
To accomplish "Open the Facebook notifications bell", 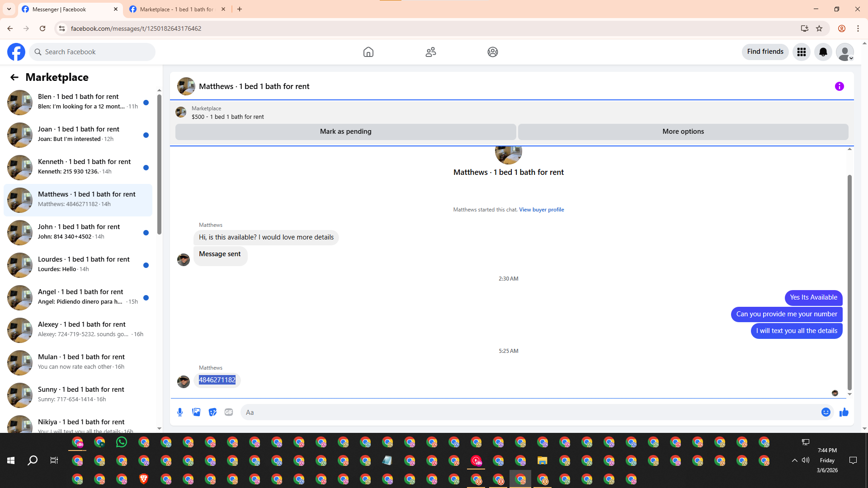I will click(823, 52).
